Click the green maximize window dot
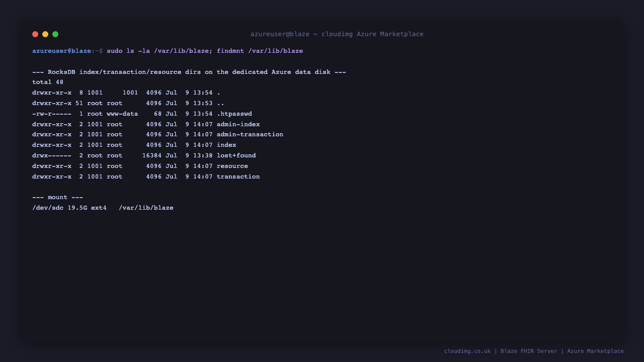The height and width of the screenshot is (362, 644). 55,34
